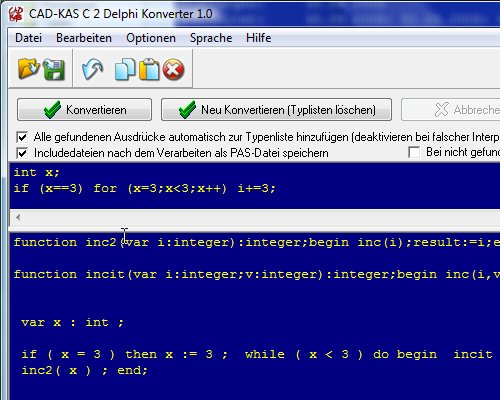500x400 pixels.
Task: Expand the Optionen menu
Action: pos(151,38)
